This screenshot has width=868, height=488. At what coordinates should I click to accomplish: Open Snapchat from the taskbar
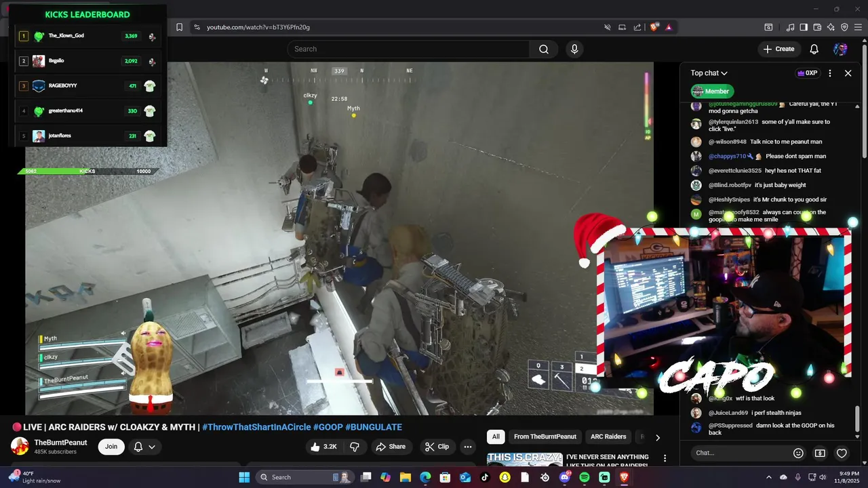505,477
